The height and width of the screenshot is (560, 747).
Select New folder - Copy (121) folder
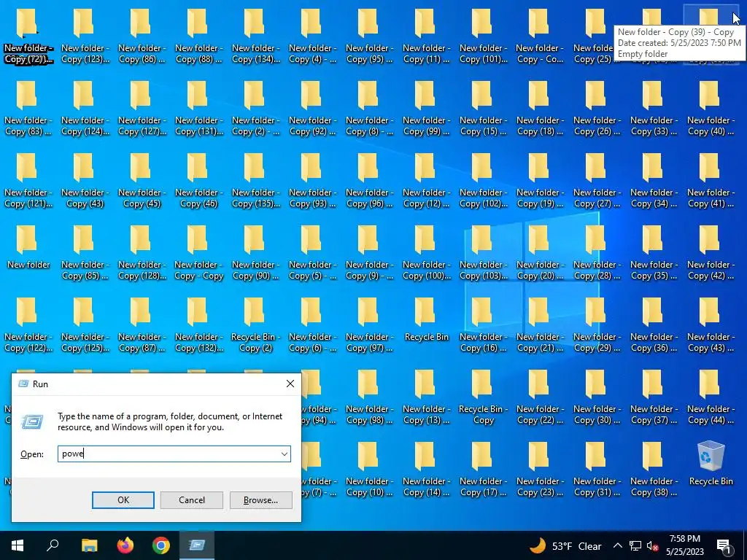click(x=28, y=181)
